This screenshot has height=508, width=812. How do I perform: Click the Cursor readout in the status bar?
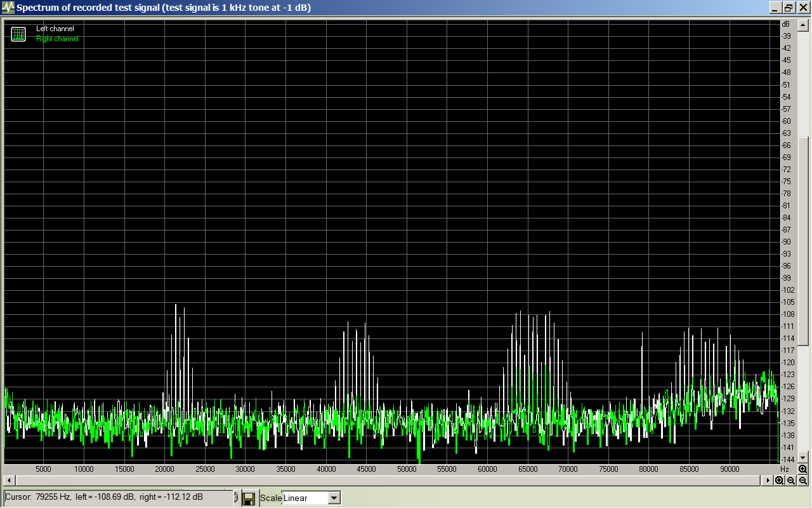[119, 497]
